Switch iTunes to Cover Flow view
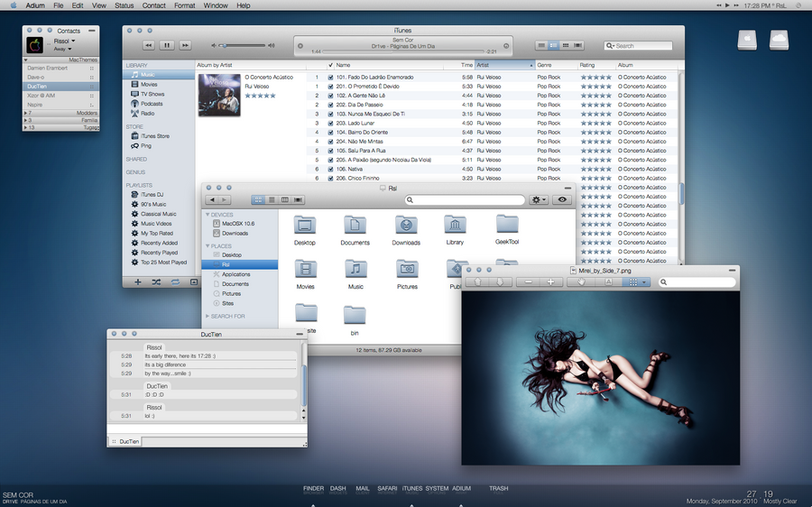812x507 pixels. (578, 46)
